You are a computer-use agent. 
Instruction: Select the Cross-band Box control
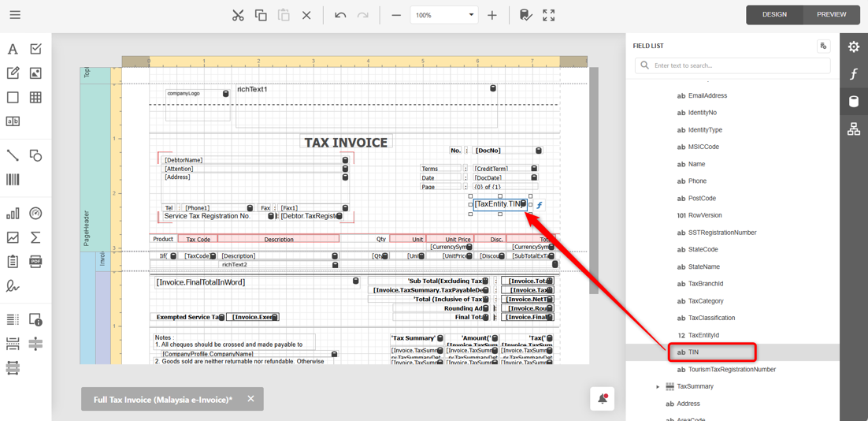(12, 367)
